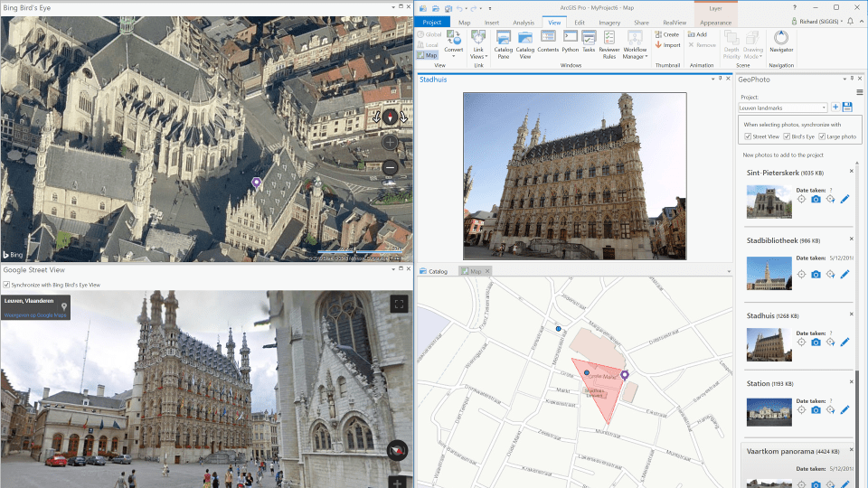Save project from quick access toolbar
This screenshot has height=488, width=868.
(x=448, y=8)
